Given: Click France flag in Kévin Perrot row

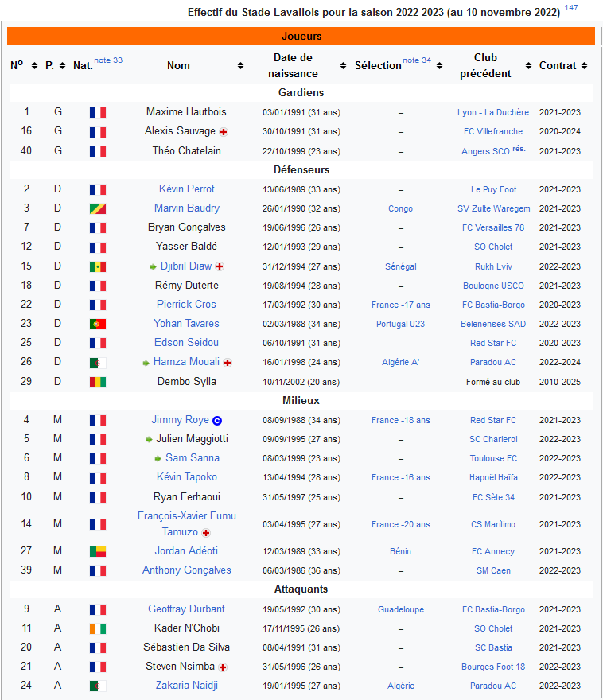Looking at the screenshot, I should (x=98, y=190).
